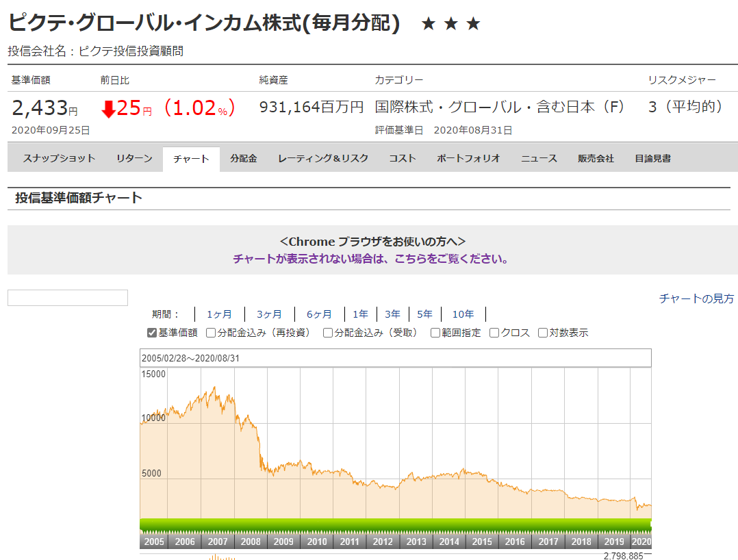Set chart period to 3ヶ月
This screenshot has height=560, width=738.
[269, 314]
